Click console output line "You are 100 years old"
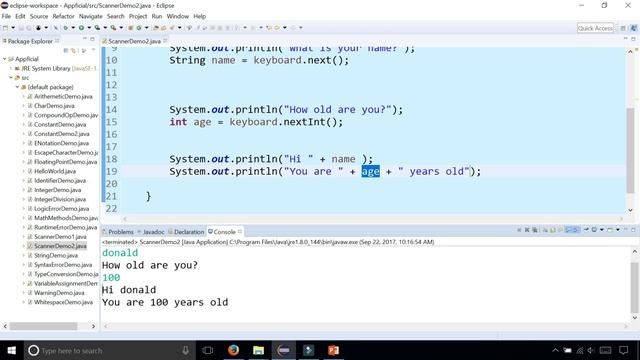The height and width of the screenshot is (360, 640). coord(165,302)
